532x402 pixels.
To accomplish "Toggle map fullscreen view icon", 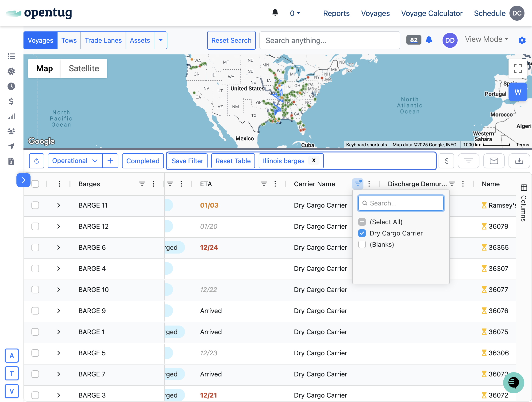I will click(517, 68).
